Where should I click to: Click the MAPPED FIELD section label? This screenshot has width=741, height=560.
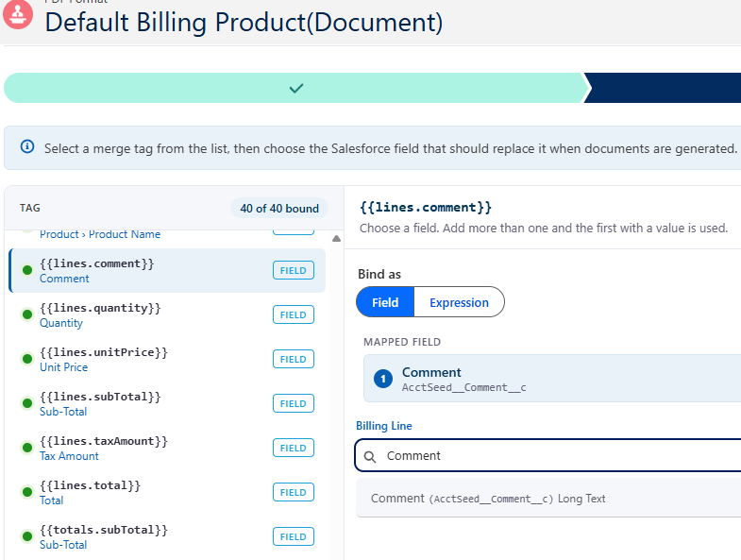coord(402,342)
